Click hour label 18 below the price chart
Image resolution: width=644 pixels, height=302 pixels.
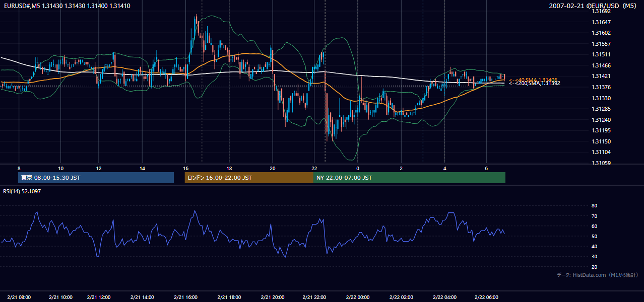click(x=229, y=168)
